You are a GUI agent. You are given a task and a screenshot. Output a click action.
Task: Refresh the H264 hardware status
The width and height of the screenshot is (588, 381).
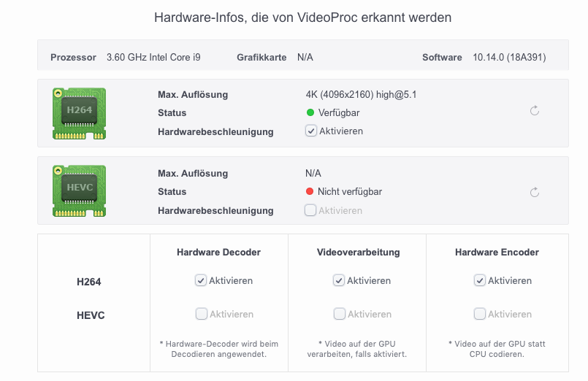535,111
